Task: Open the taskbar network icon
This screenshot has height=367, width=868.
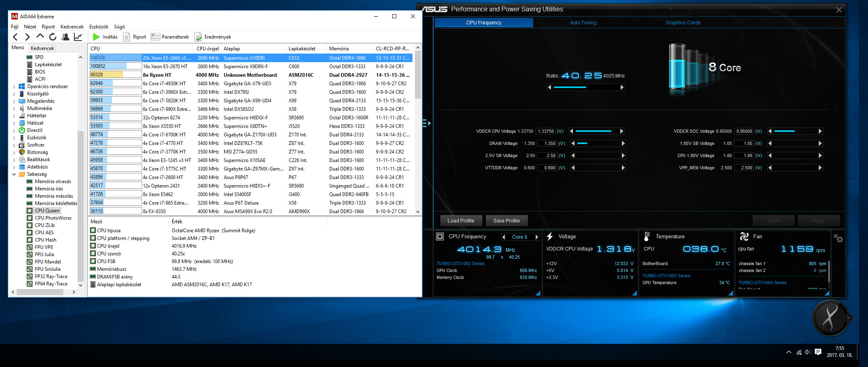Action: [x=799, y=352]
